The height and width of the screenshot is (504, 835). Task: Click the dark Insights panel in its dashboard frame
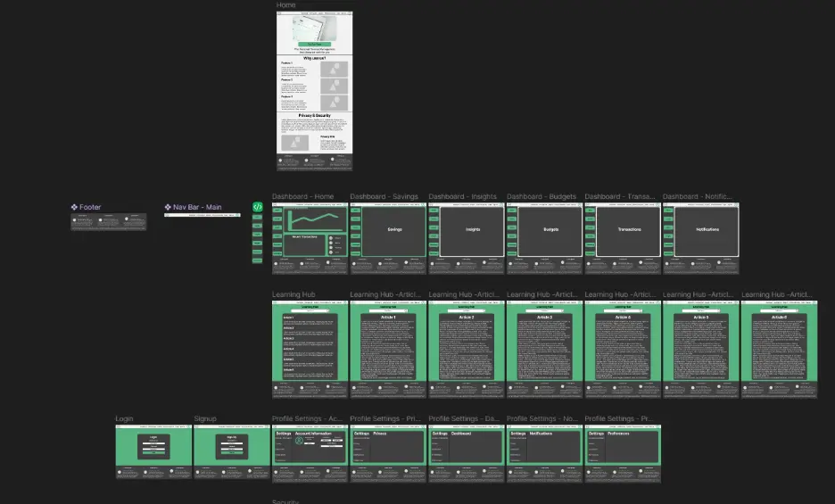coord(473,232)
